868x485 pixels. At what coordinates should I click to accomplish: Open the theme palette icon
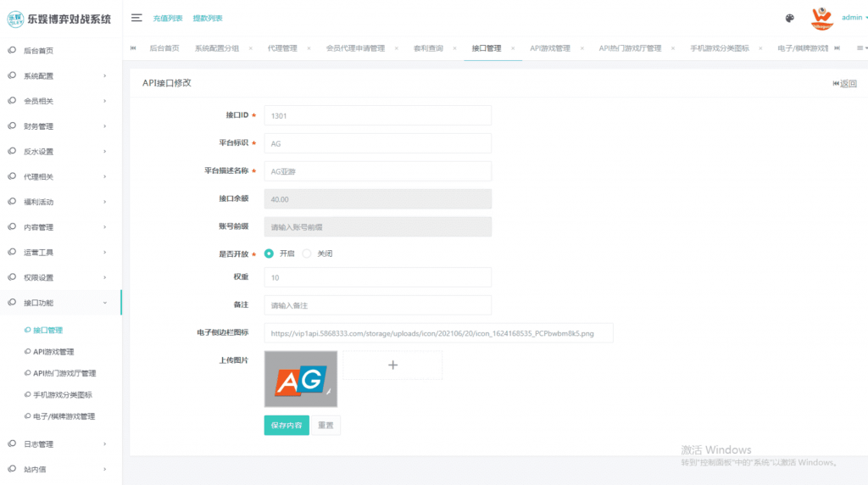pyautogui.click(x=790, y=18)
